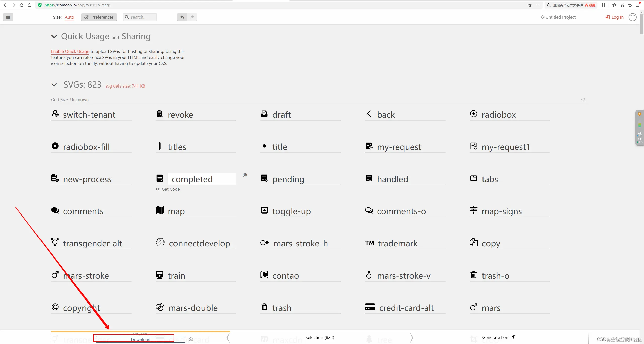
Task: Click the grid size slider line
Action: tap(319, 103)
